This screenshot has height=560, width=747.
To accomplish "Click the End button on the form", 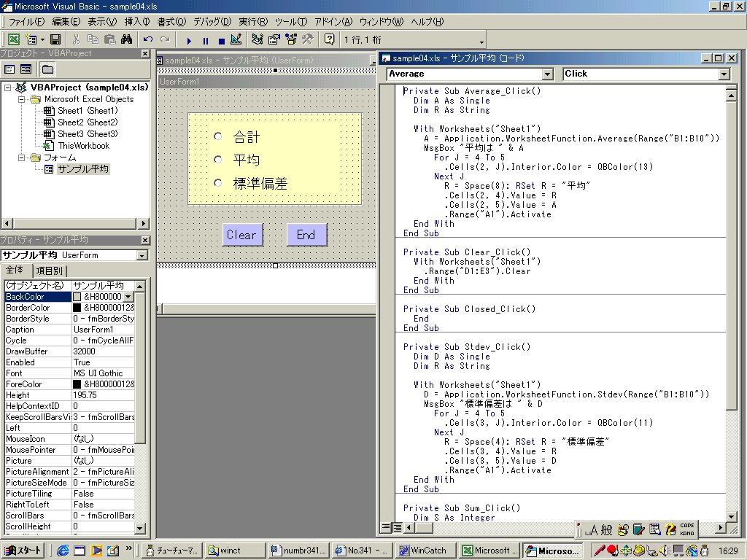I will [306, 235].
